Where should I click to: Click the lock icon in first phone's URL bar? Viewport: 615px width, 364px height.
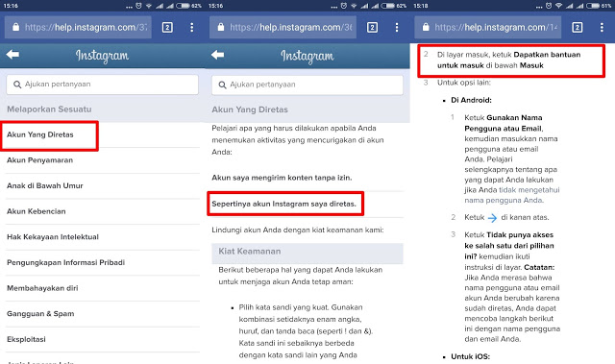[15, 27]
